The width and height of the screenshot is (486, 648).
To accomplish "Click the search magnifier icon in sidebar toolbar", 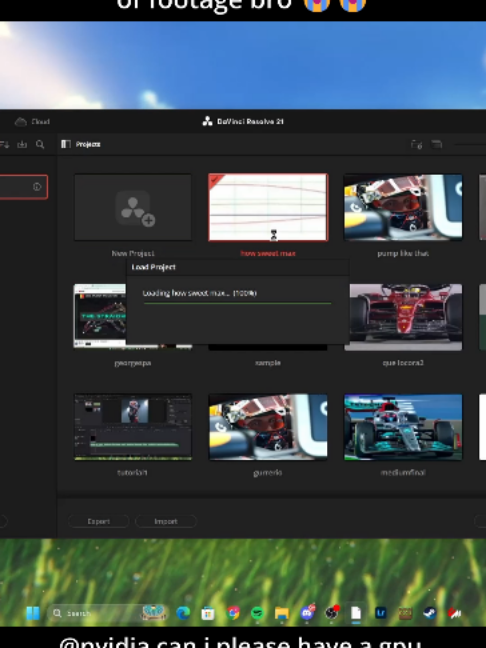I will [x=40, y=144].
